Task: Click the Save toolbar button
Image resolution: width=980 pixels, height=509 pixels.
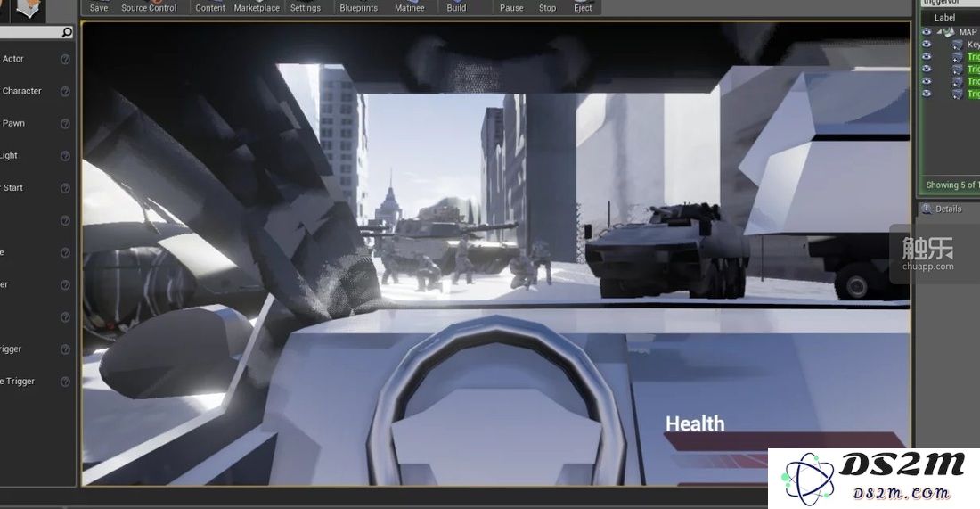Action: coord(99,7)
